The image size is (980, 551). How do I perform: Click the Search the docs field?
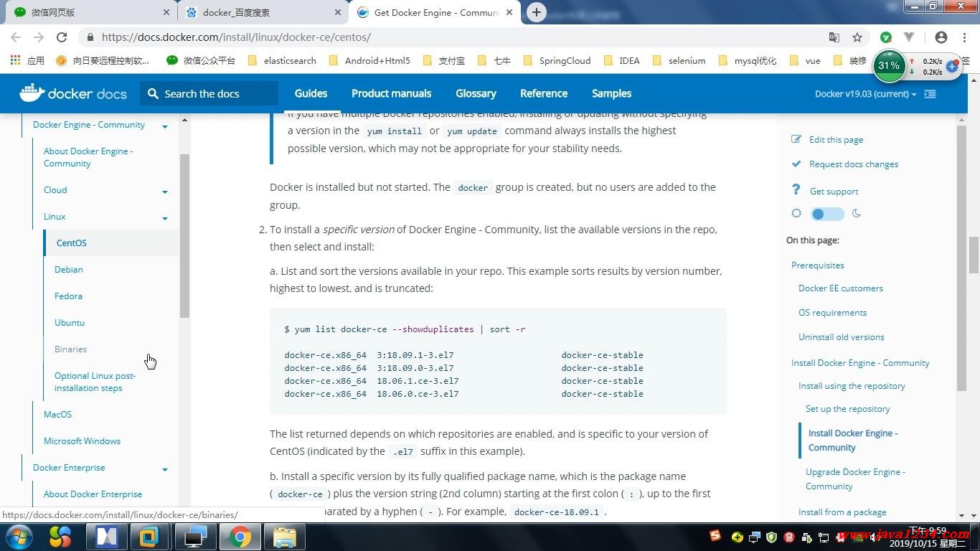[x=212, y=93]
